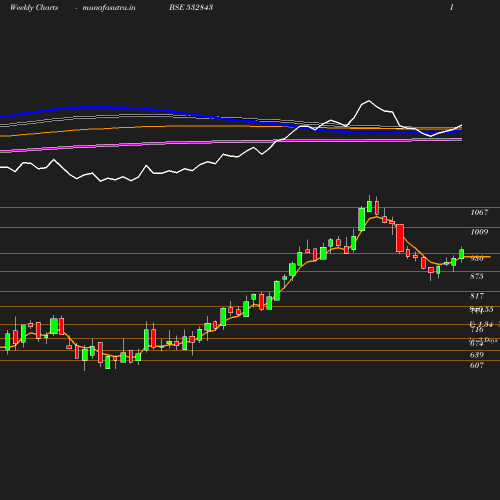This screenshot has width=500, height=500.
Task: Click the munafasutra.in site label
Action: coord(109,8)
